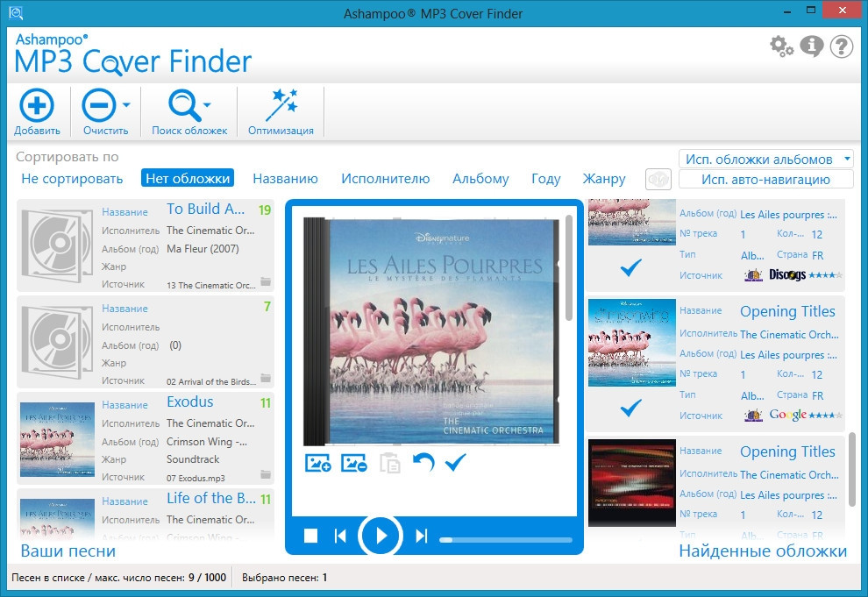Click the cover preview vertical scrollbar
This screenshot has height=597, width=868.
point(568,267)
